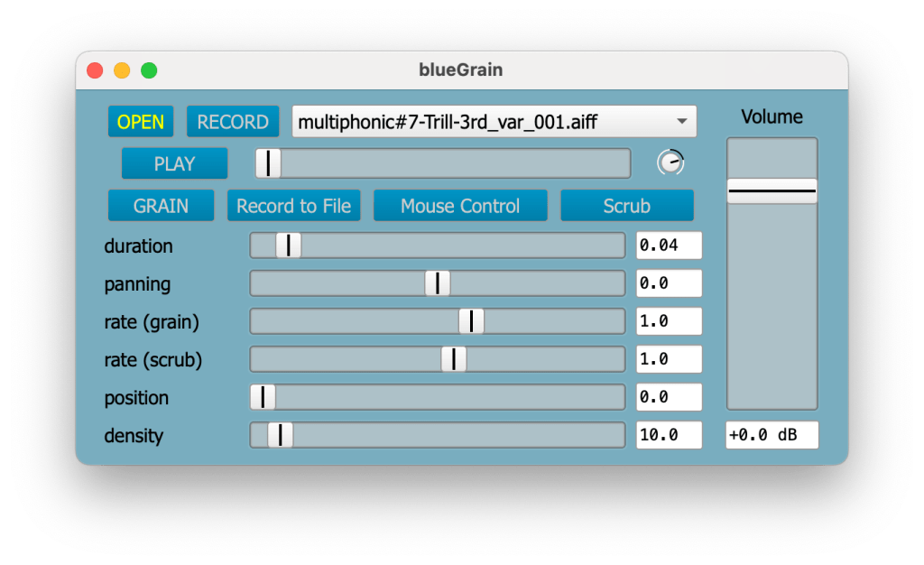This screenshot has width=924, height=565.
Task: Click the duration value field showing 0.04
Action: coord(669,245)
